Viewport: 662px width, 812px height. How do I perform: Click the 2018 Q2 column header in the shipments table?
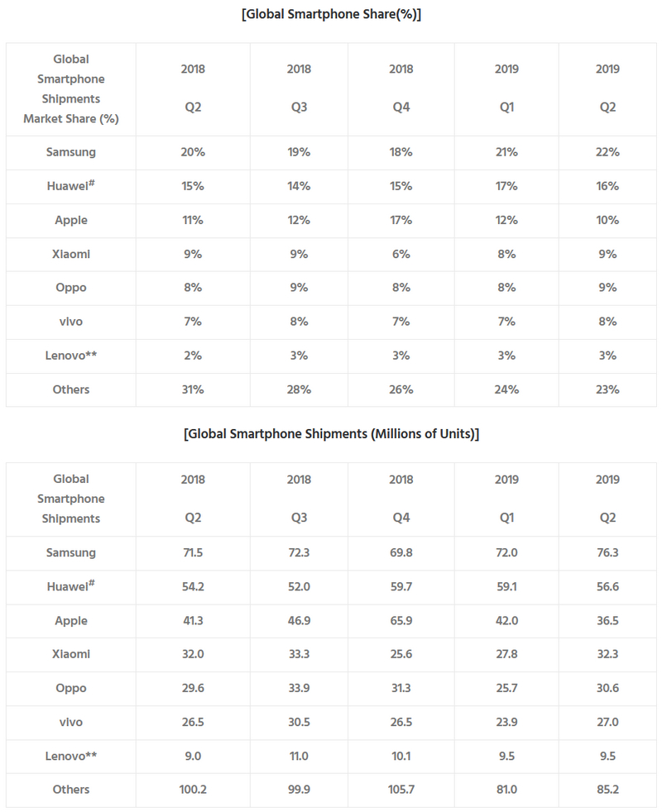[x=192, y=499]
